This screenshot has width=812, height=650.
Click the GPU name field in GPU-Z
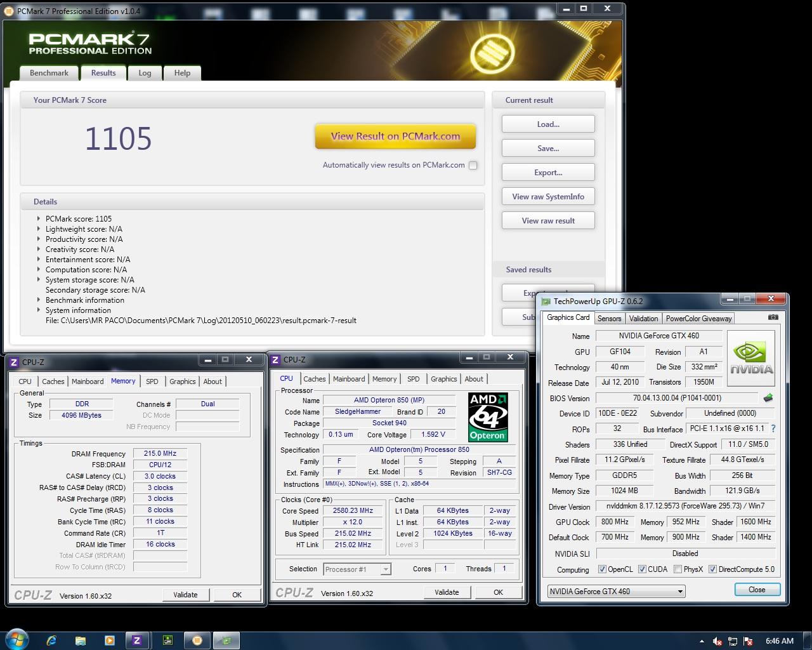click(659, 336)
